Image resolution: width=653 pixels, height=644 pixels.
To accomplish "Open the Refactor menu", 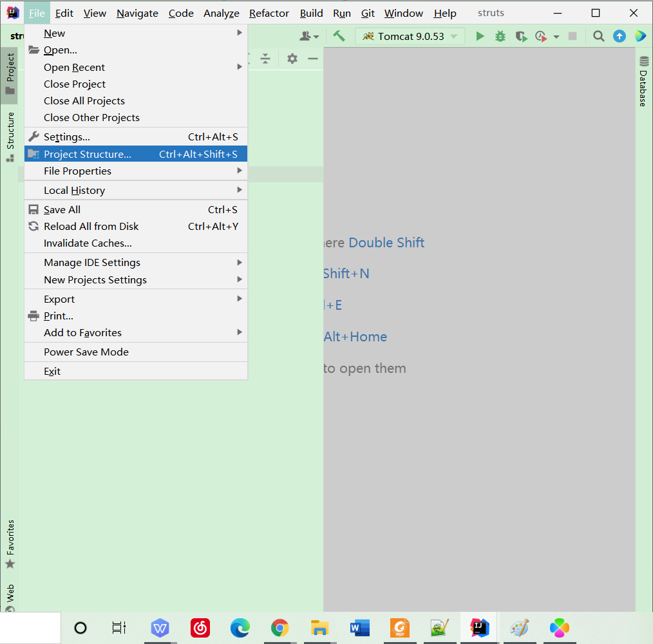I will pos(269,13).
